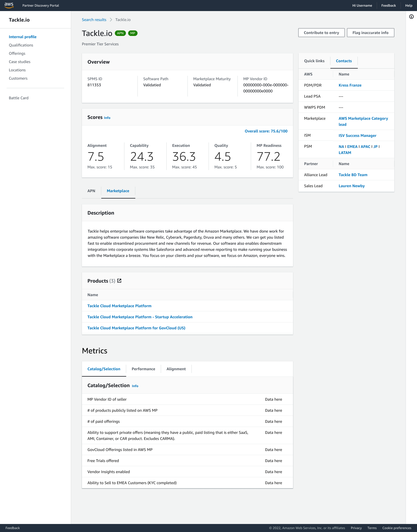417x532 pixels.
Task: Open GovCloud (US) product link
Action: [136, 328]
